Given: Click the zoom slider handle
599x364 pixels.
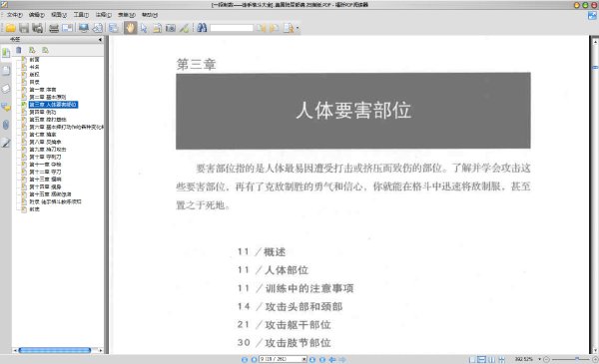Looking at the screenshot, I should pos(577,359).
